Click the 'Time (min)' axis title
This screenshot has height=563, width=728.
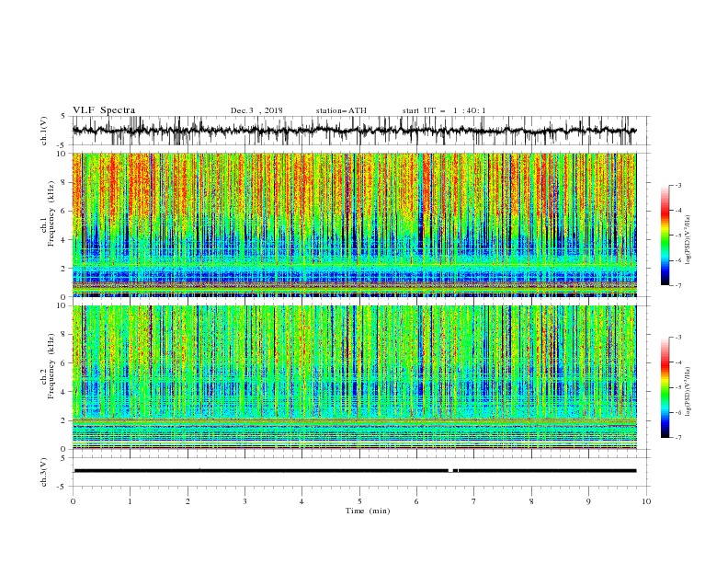[x=368, y=511]
